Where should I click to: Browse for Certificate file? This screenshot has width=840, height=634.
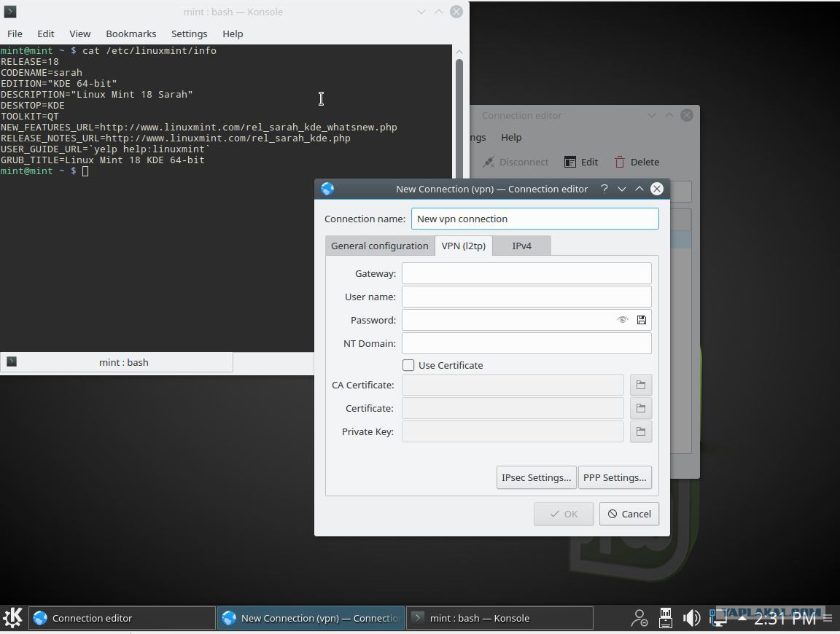[641, 409]
